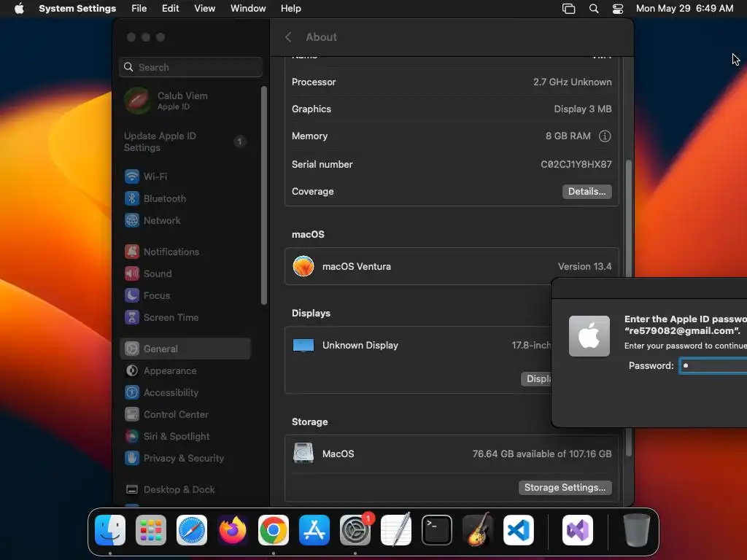Screen dimensions: 747x560
Task: Go back from About page
Action: pos(288,37)
